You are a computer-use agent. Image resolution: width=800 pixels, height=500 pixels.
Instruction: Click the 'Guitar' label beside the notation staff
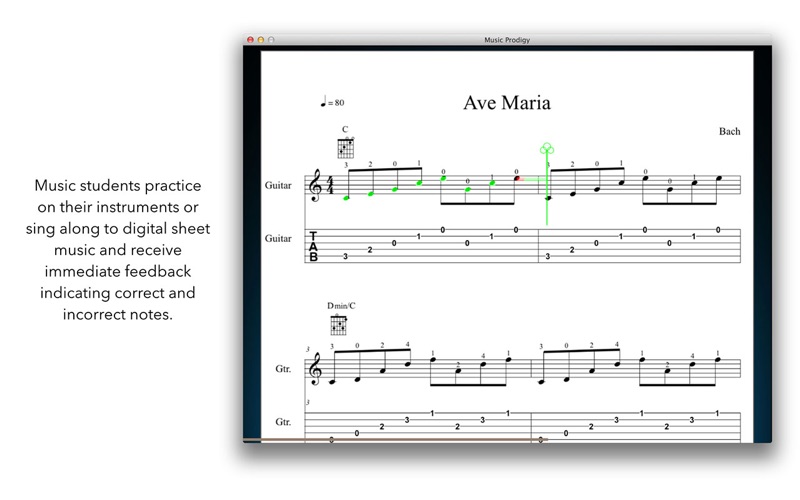pos(278,185)
